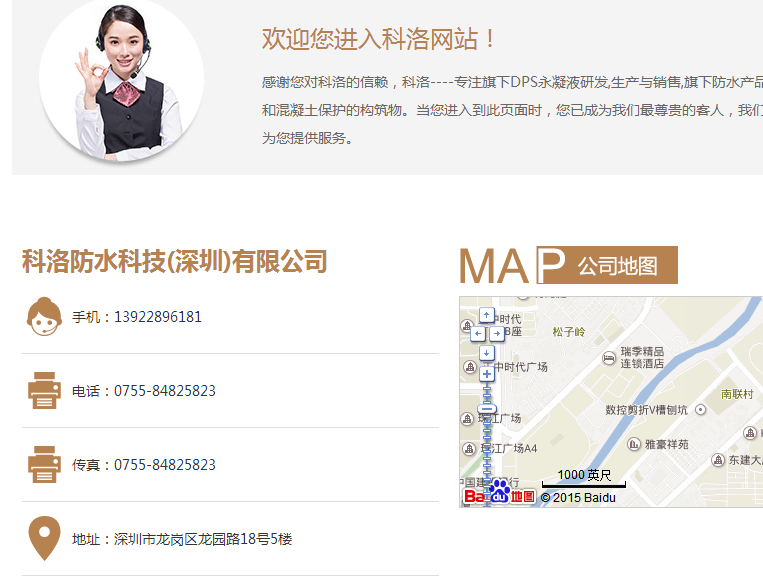
Task: Click the customer service agent photo
Action: click(x=121, y=80)
